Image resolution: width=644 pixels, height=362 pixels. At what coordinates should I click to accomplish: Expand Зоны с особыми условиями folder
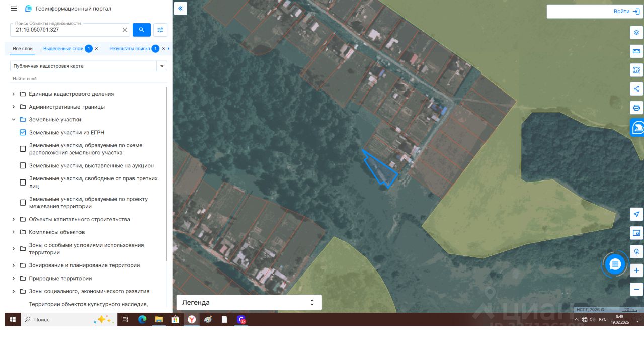point(14,249)
